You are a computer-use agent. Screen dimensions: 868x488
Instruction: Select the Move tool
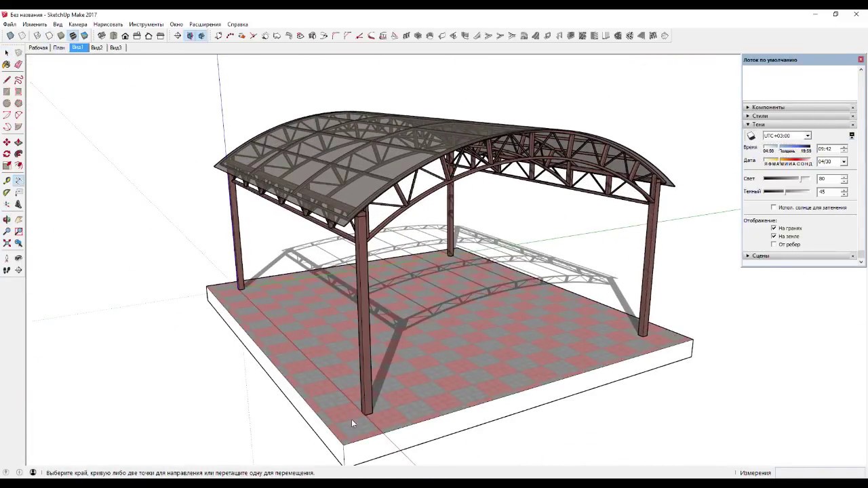coord(7,142)
